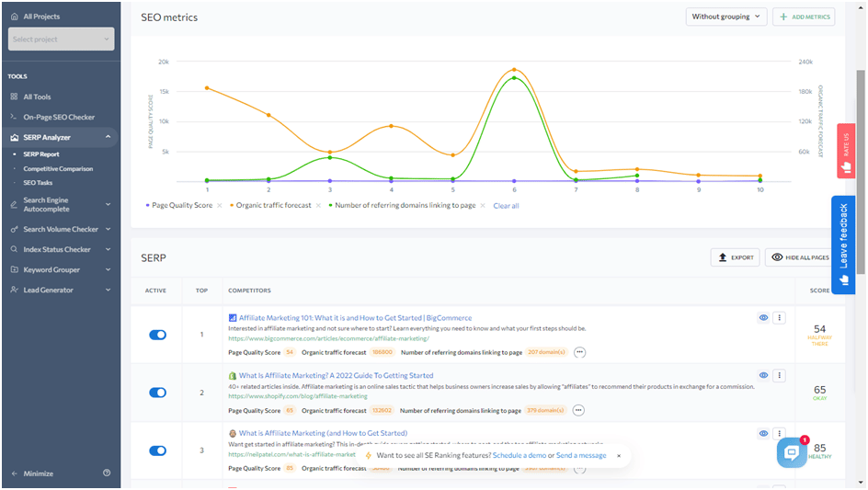This screenshot has height=490, width=868.
Task: Go to All Tools
Action: coord(37,97)
